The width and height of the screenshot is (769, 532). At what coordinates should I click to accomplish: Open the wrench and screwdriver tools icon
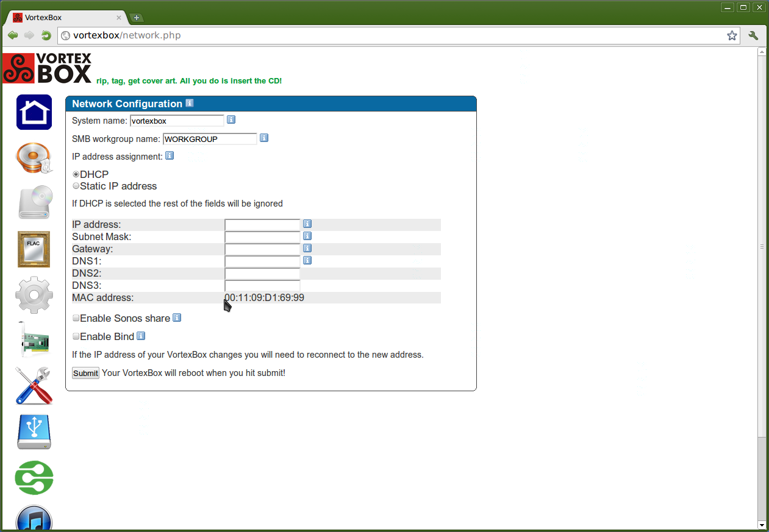coord(34,386)
